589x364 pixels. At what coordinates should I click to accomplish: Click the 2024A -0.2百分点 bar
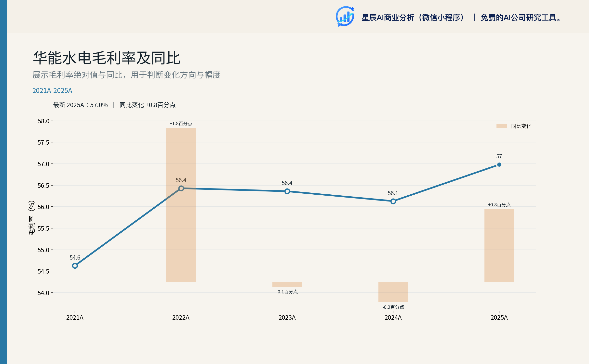pos(393,292)
